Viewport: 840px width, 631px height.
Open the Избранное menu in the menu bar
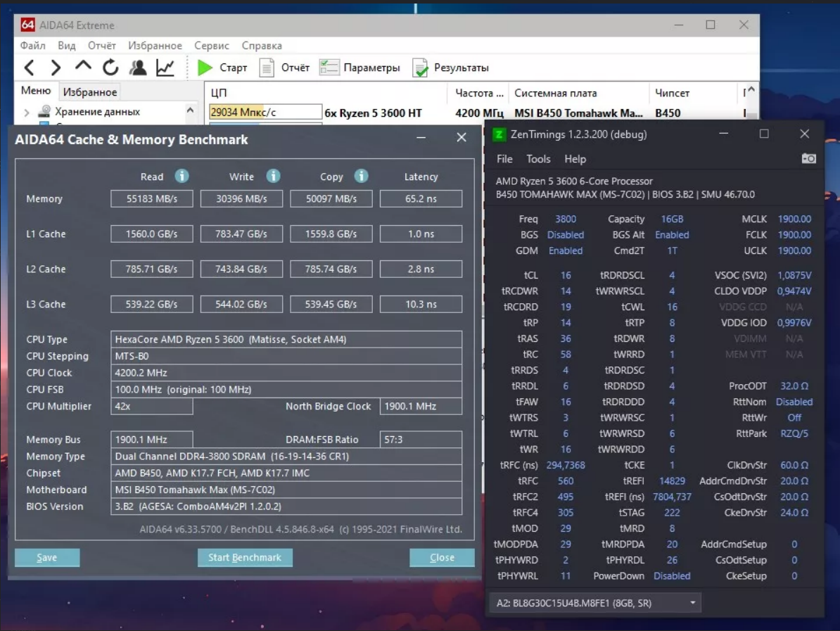pyautogui.click(x=155, y=46)
